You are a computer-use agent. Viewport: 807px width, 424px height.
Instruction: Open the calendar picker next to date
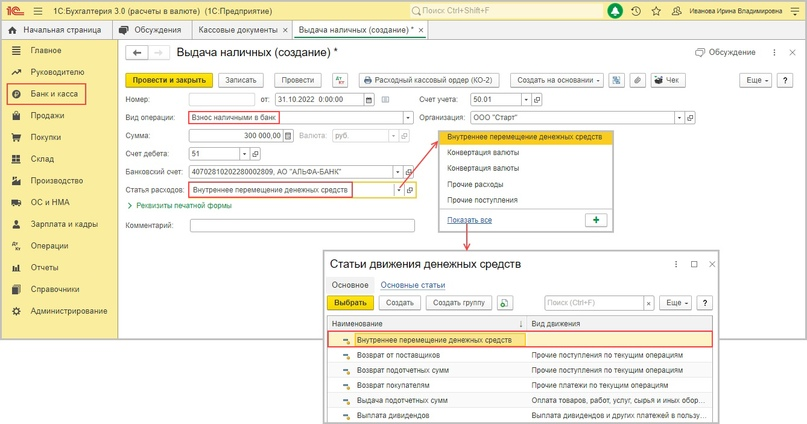coord(369,100)
